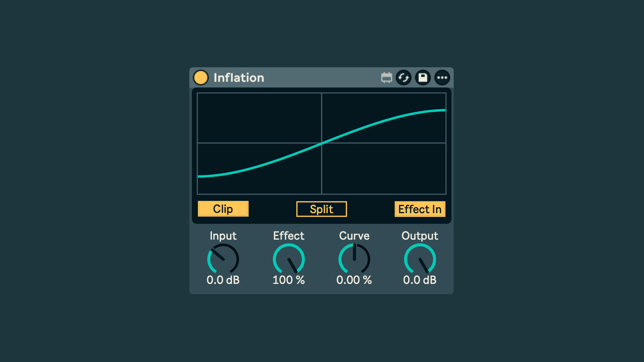Click the Max device plug icon

386,78
